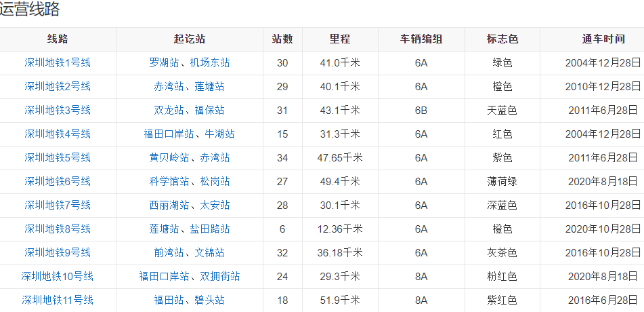Click the 里程 column header
The width and height of the screenshot is (644, 312).
(340, 39)
